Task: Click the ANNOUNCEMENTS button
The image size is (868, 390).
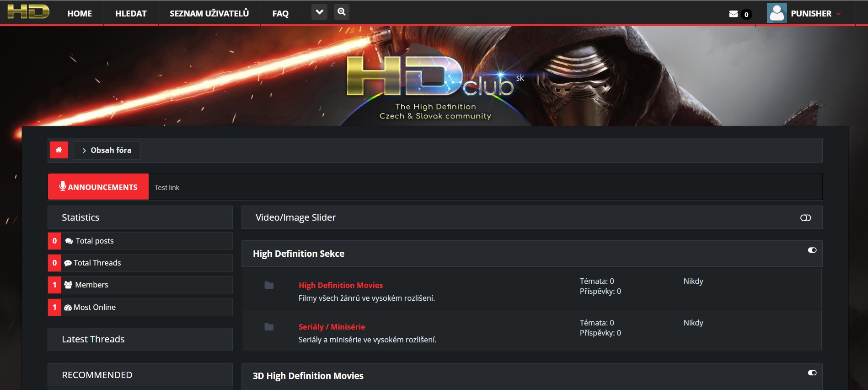Action: [98, 187]
